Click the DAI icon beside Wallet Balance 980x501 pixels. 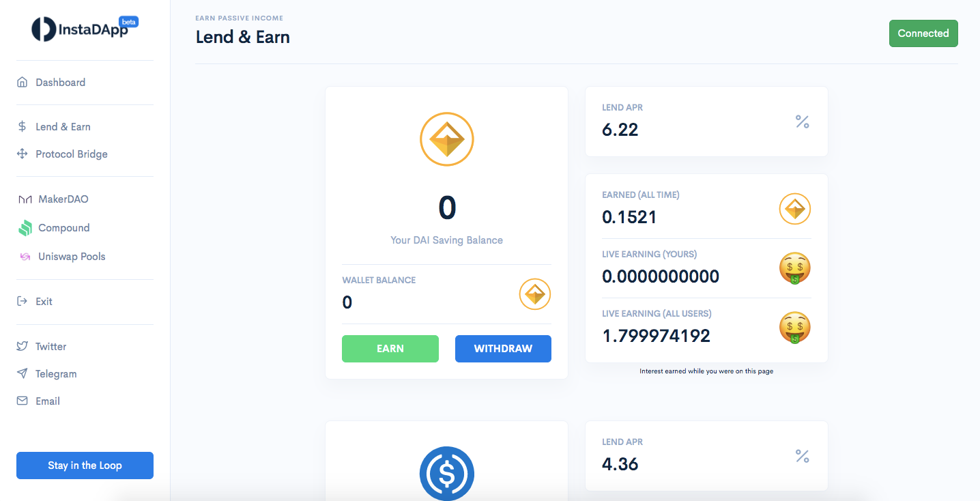(534, 295)
